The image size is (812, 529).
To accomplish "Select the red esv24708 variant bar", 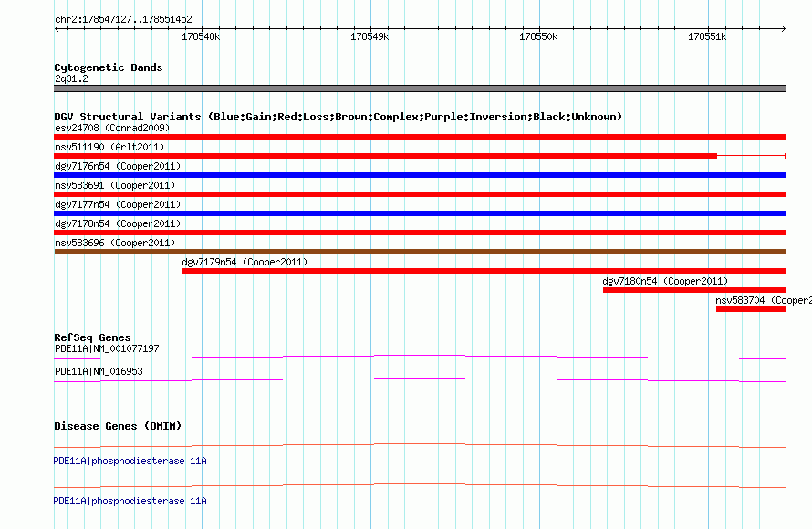I will click(420, 137).
